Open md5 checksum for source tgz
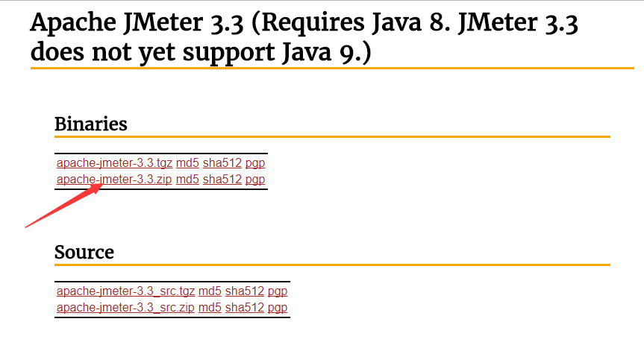 coord(210,291)
